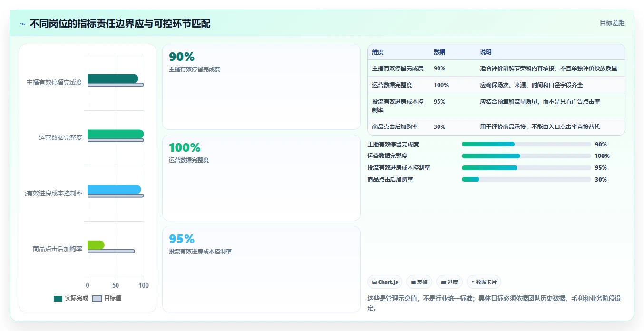
Task: Click the green 运营数据完整度 chart bar
Action: [x=116, y=134]
